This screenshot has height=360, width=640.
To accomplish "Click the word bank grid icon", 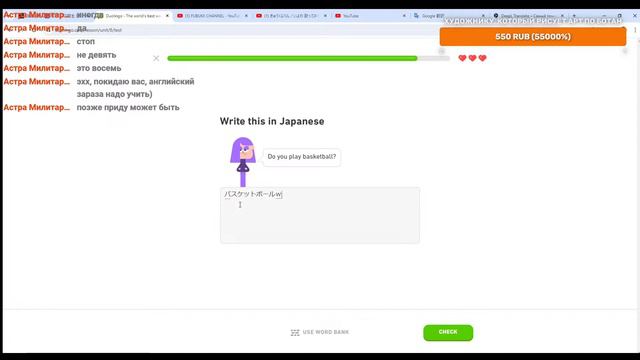I will tap(295, 333).
